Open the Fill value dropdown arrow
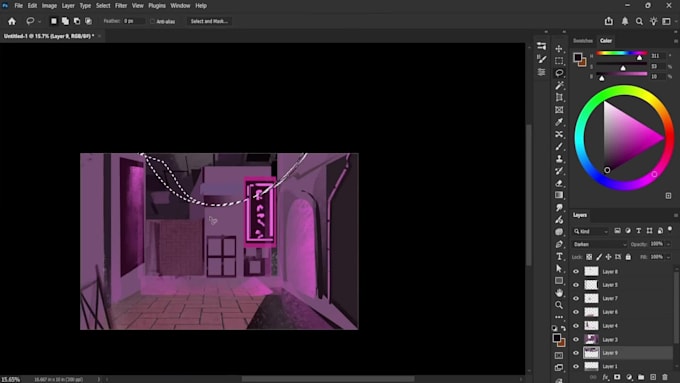The height and width of the screenshot is (383, 680). point(668,257)
